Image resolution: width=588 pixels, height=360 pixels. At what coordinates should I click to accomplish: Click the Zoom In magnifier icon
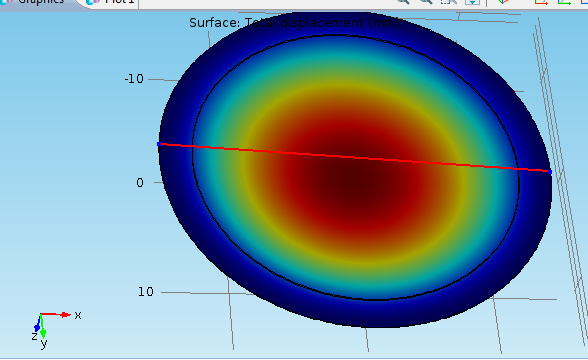click(x=404, y=2)
